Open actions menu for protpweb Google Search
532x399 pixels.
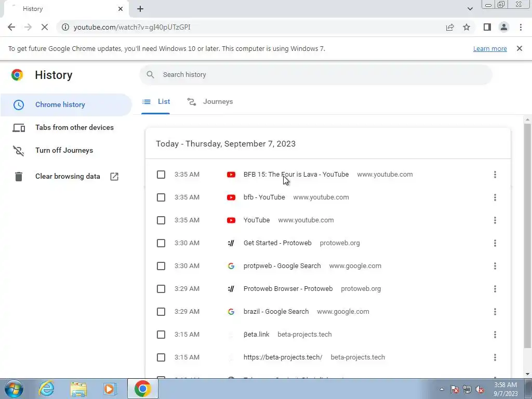click(x=495, y=266)
